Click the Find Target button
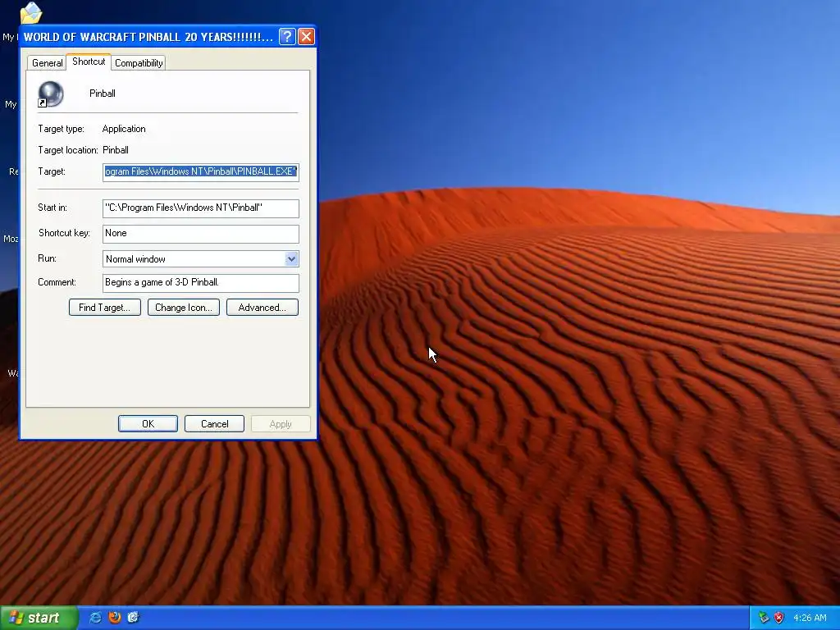The height and width of the screenshot is (630, 840). click(x=104, y=308)
